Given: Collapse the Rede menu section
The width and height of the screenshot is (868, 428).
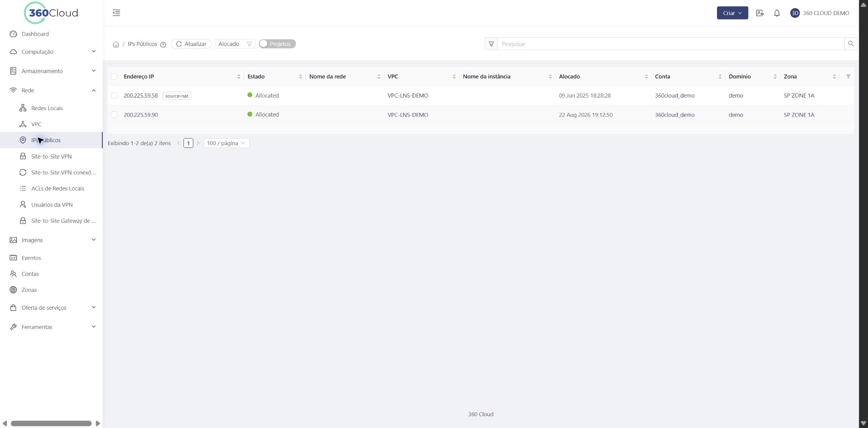Looking at the screenshot, I should tap(52, 90).
